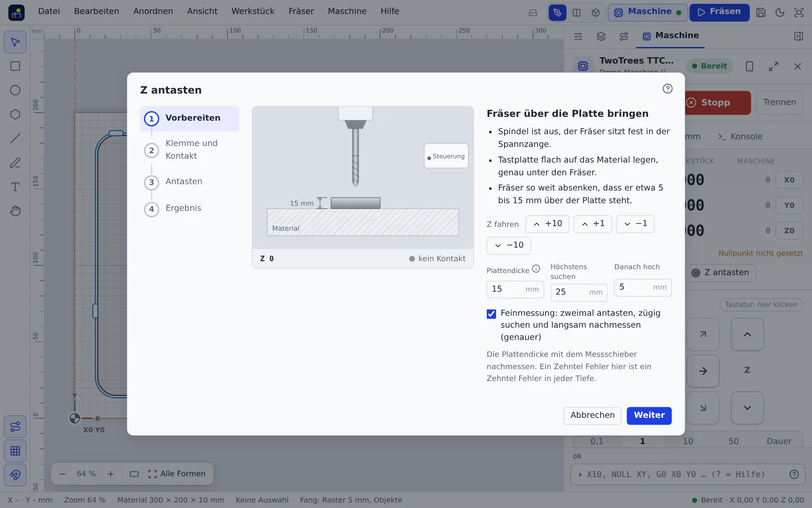Select the arrow selection tool
The image size is (812, 508).
click(x=15, y=42)
